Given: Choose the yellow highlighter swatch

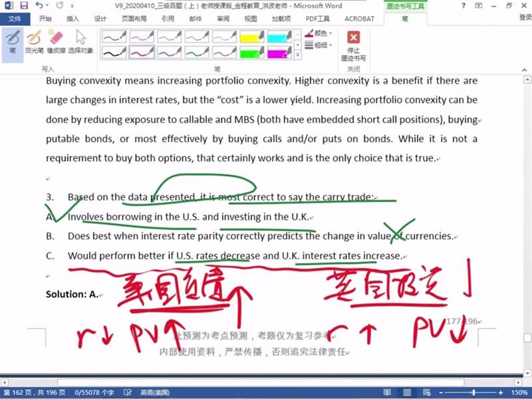Looking at the screenshot, I should 252,37.
